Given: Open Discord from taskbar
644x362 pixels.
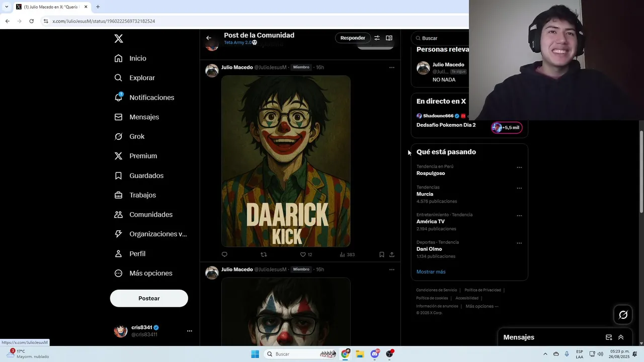Looking at the screenshot, I should pyautogui.click(x=375, y=354).
